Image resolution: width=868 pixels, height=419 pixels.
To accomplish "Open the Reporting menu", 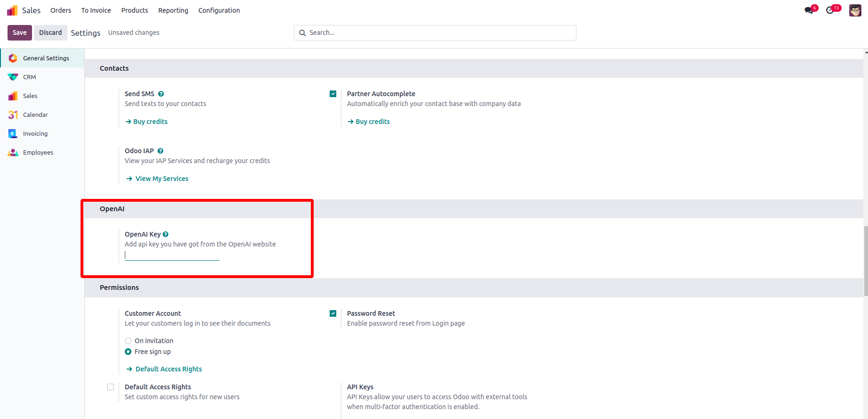I will tap(173, 10).
